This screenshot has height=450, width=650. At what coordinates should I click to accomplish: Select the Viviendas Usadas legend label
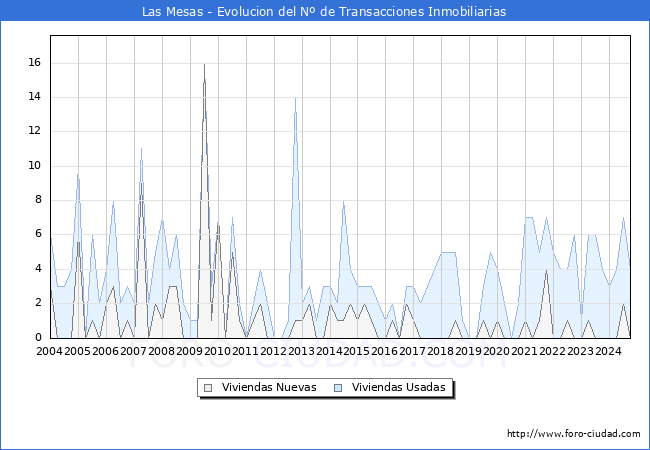click(399, 387)
